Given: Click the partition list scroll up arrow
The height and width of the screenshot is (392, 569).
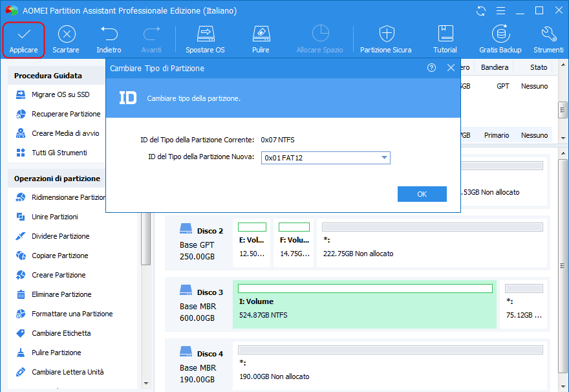Looking at the screenshot, I should [563, 65].
